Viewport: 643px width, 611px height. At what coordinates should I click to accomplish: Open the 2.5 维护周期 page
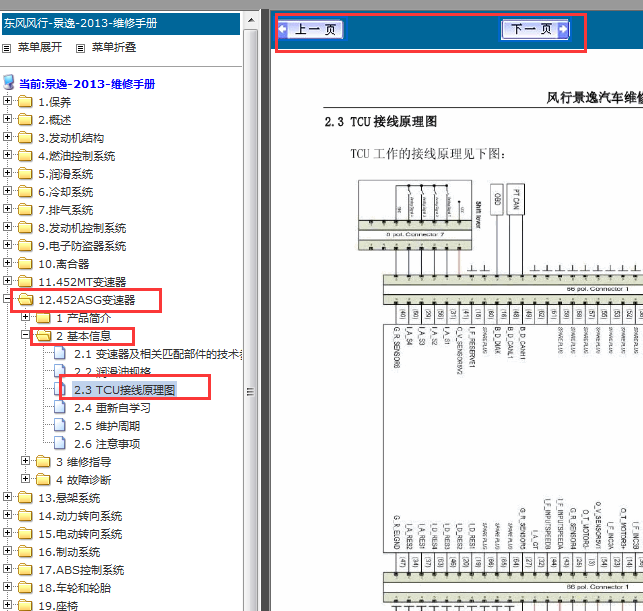coord(107,426)
